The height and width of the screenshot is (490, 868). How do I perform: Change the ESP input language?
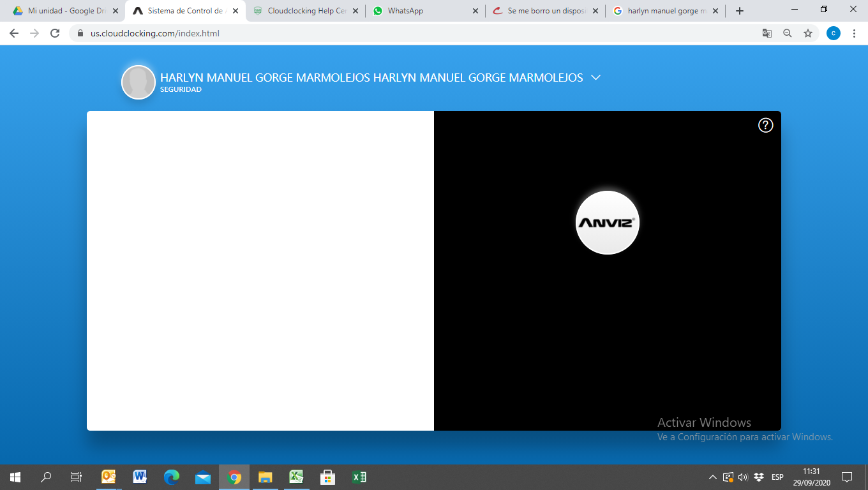click(x=777, y=477)
